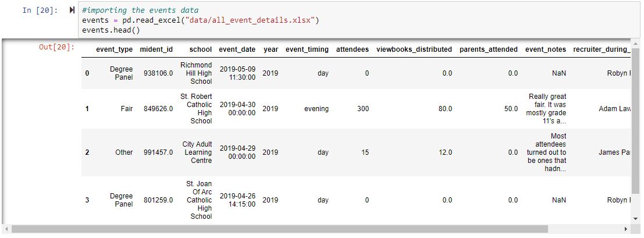
Task: Select the attendees column header
Action: pyautogui.click(x=352, y=49)
